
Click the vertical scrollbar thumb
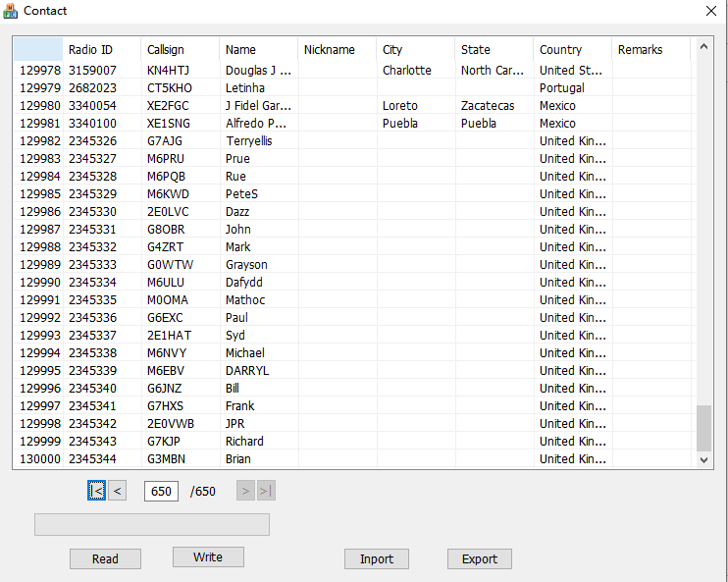click(x=702, y=427)
